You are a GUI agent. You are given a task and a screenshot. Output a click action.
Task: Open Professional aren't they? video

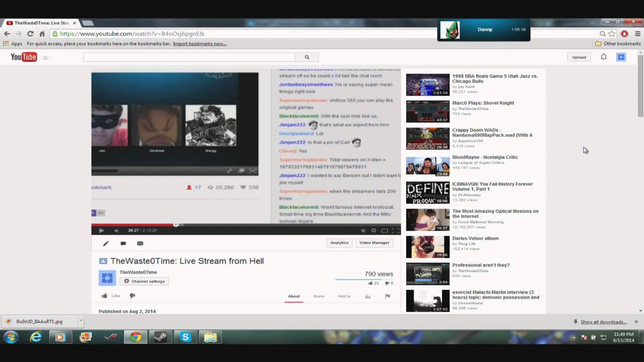click(x=481, y=265)
